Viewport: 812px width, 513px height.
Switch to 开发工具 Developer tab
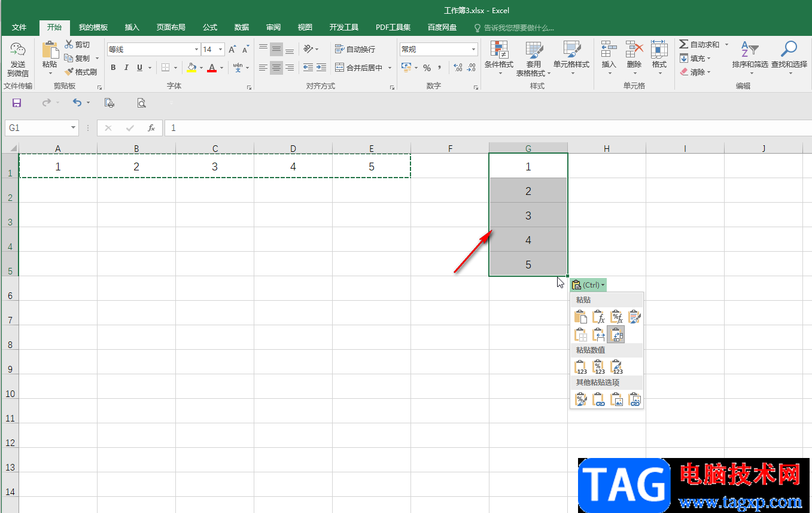pyautogui.click(x=343, y=28)
